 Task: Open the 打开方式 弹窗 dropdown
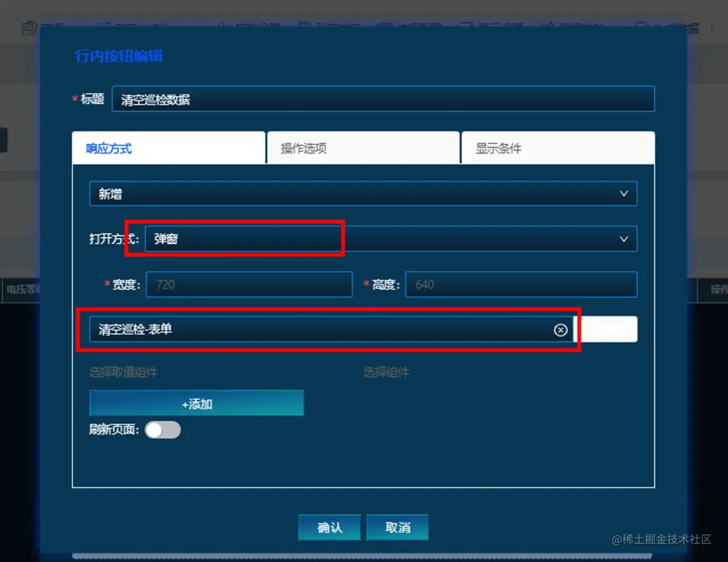391,239
